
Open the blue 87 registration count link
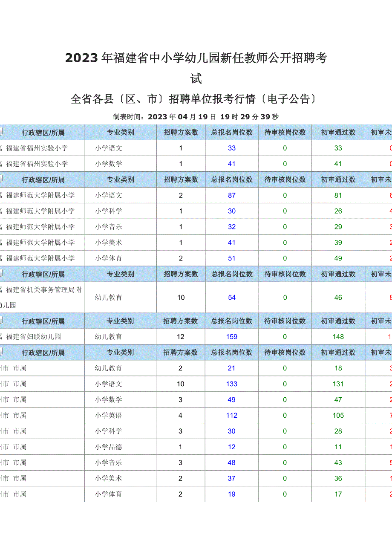(x=232, y=195)
